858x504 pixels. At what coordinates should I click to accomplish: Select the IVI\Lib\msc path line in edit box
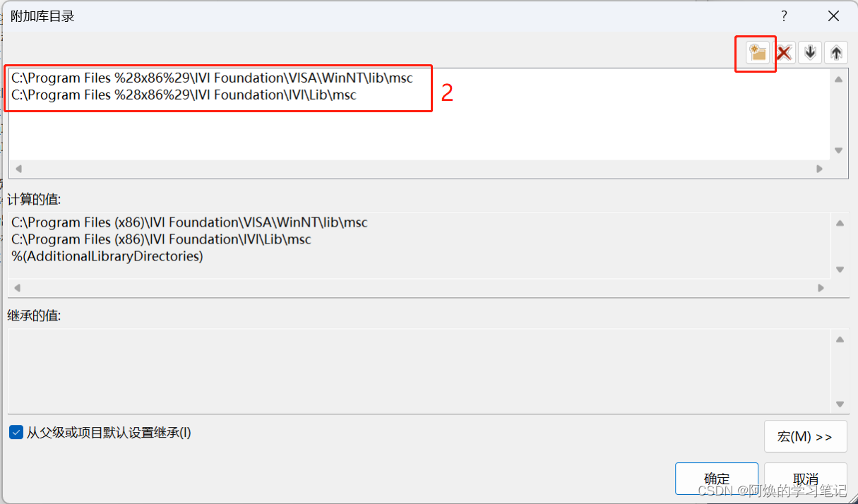pos(184,95)
